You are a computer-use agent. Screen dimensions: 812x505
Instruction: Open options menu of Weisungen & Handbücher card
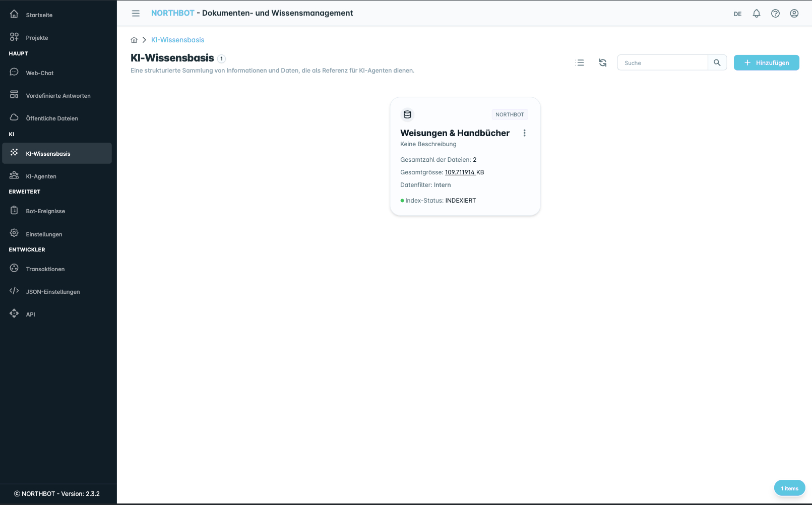coord(524,133)
